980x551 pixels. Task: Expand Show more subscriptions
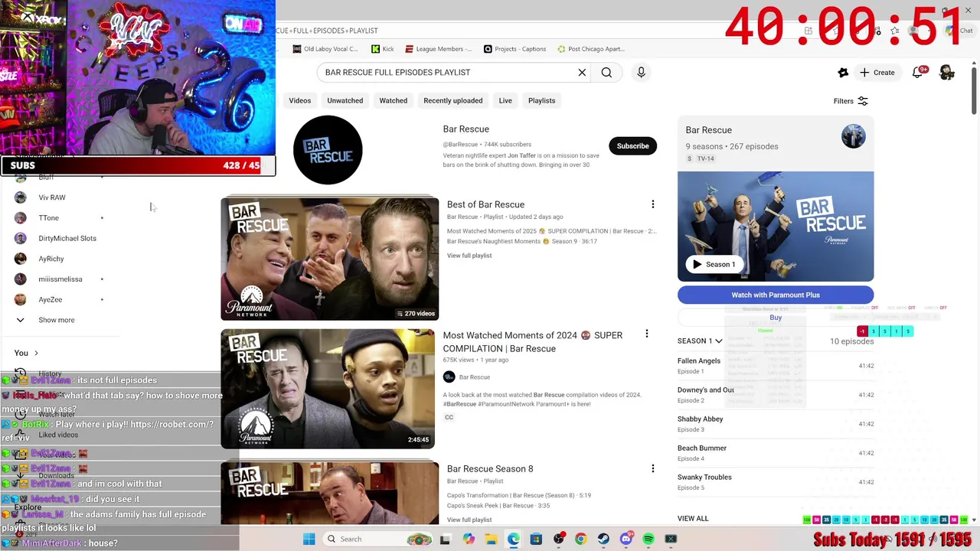coord(56,320)
